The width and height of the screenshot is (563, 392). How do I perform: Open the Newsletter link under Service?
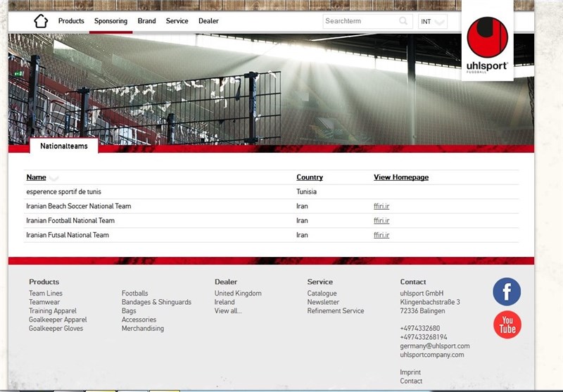[323, 302]
